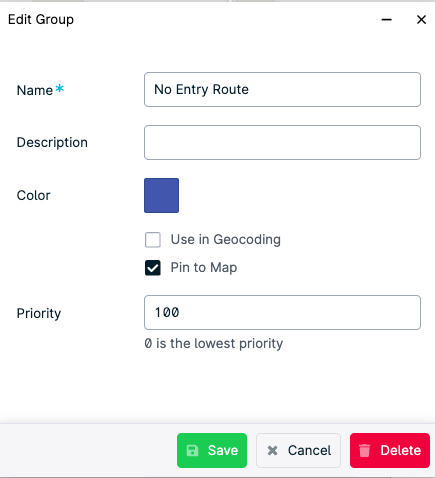Close the Edit Group dialog
This screenshot has width=435, height=478.
(421, 20)
